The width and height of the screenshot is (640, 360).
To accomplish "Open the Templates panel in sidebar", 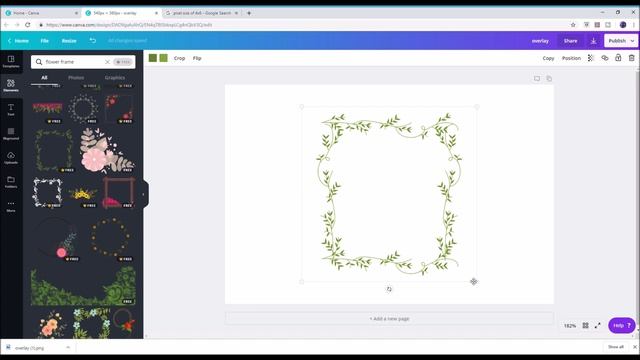I will pyautogui.click(x=11, y=61).
